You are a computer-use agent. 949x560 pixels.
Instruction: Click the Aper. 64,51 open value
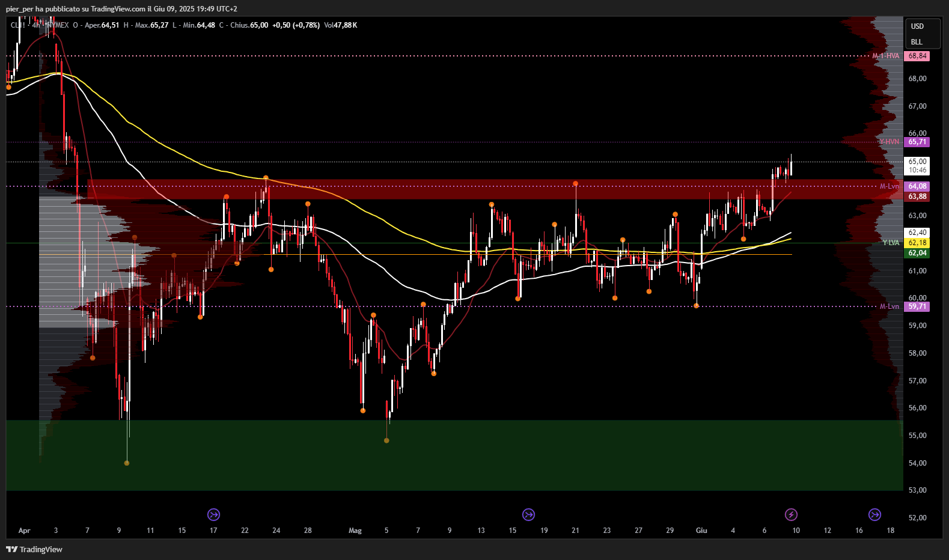pyautogui.click(x=102, y=25)
